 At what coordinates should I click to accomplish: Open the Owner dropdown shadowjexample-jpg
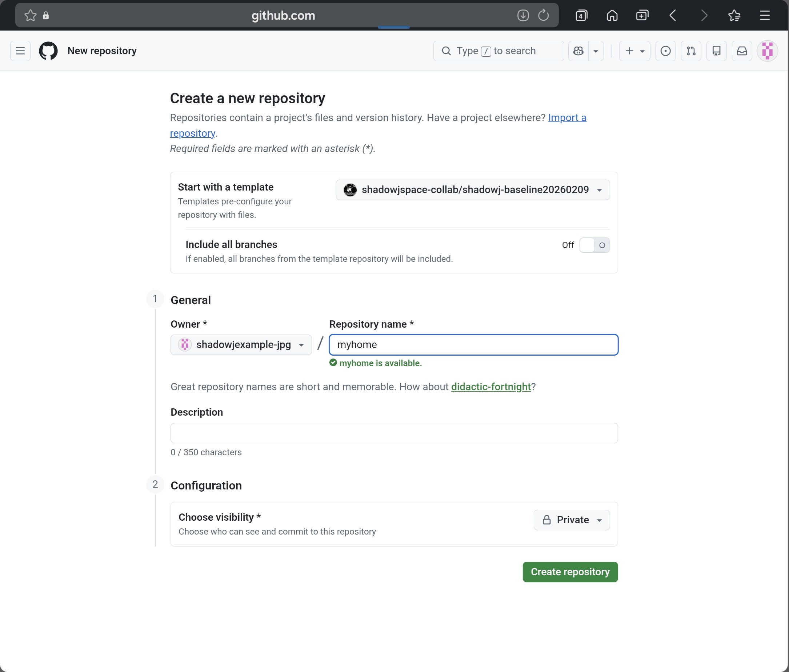click(241, 345)
